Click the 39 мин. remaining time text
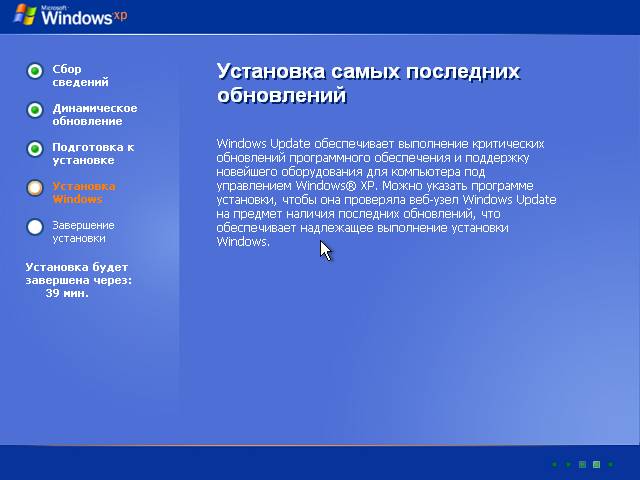The width and height of the screenshot is (640, 480). pos(67,294)
